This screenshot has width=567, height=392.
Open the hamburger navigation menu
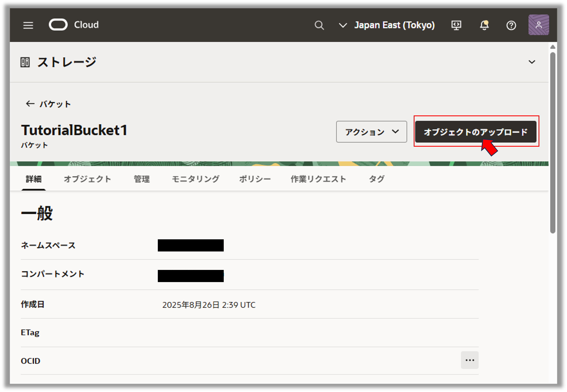click(28, 25)
